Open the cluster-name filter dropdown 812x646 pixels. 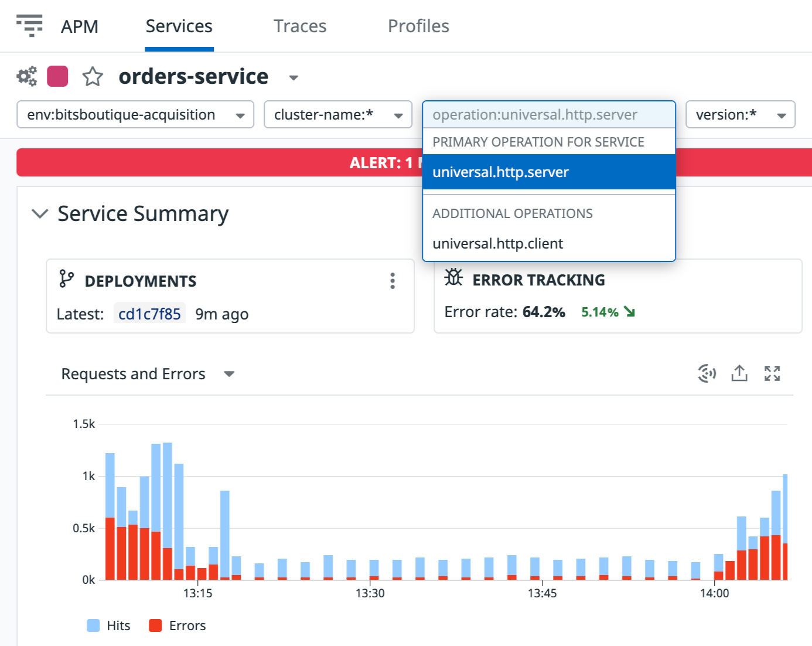(337, 114)
